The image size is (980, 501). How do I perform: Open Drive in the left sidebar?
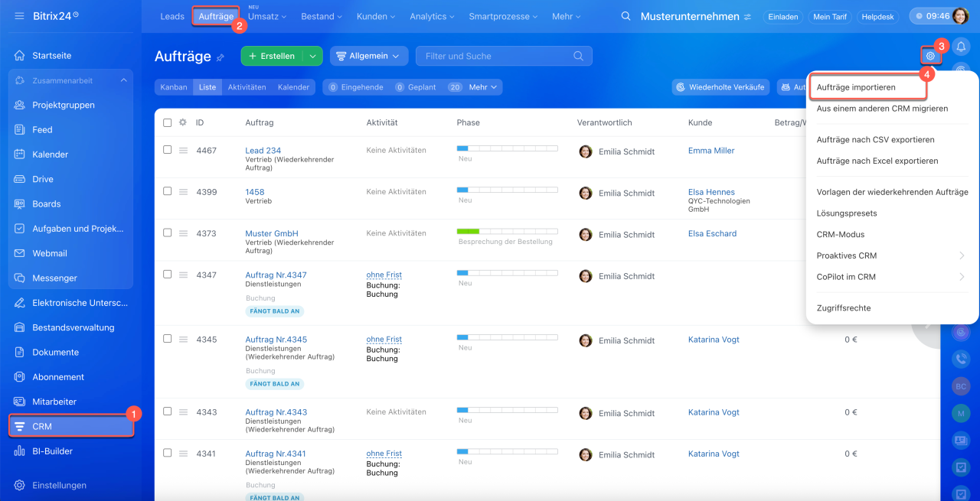click(43, 179)
